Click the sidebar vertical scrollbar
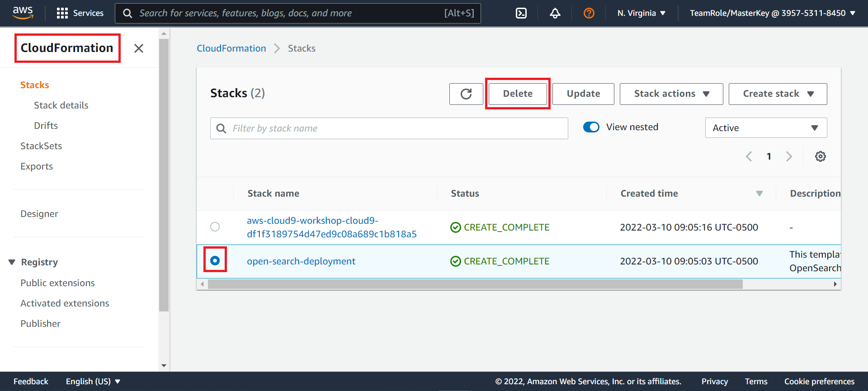 (x=164, y=175)
